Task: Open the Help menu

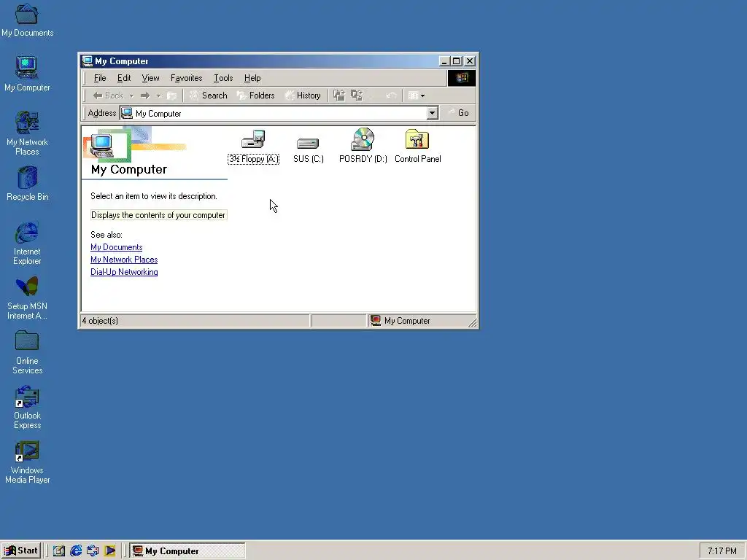Action: [252, 78]
